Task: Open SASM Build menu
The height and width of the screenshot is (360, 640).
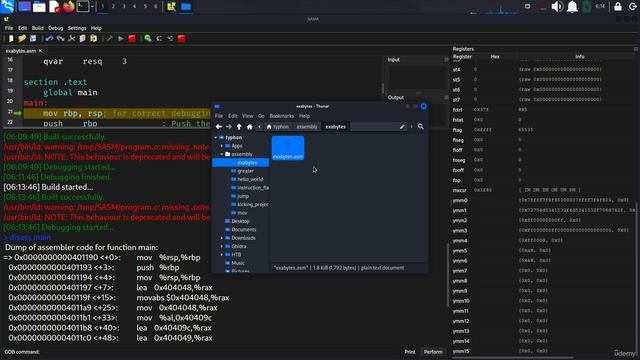Action: [x=38, y=28]
